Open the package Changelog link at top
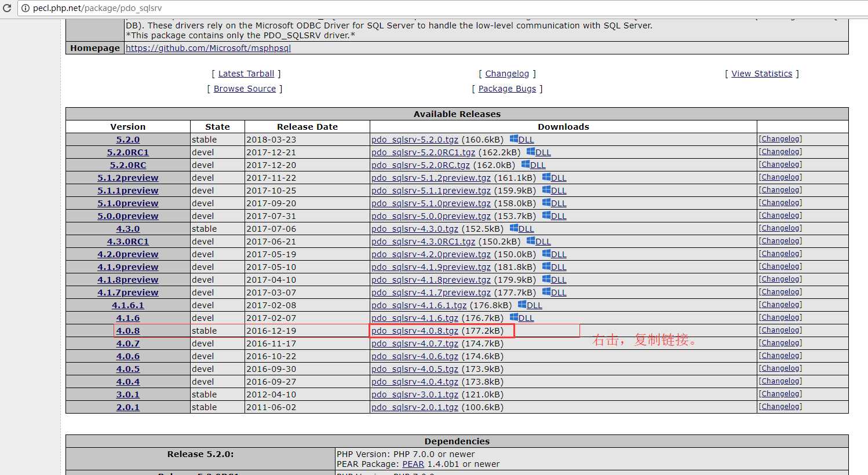The height and width of the screenshot is (475, 868). pyautogui.click(x=507, y=74)
